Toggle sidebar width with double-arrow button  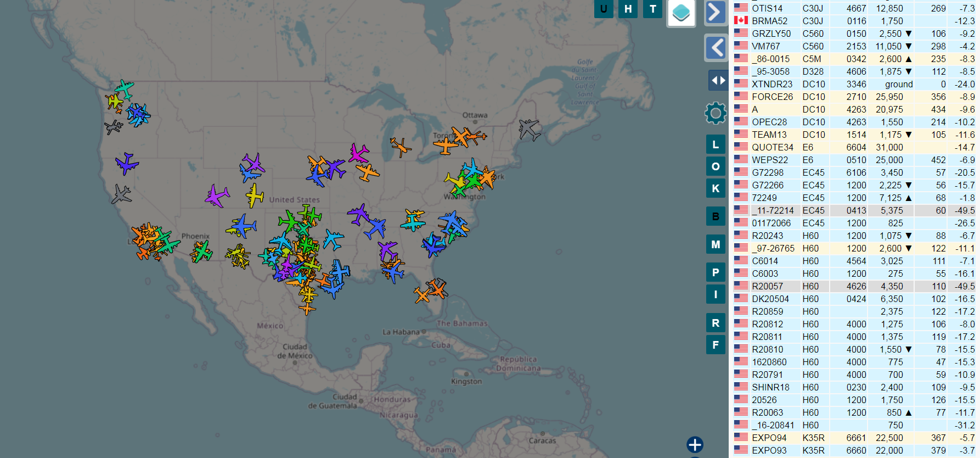pyautogui.click(x=718, y=80)
